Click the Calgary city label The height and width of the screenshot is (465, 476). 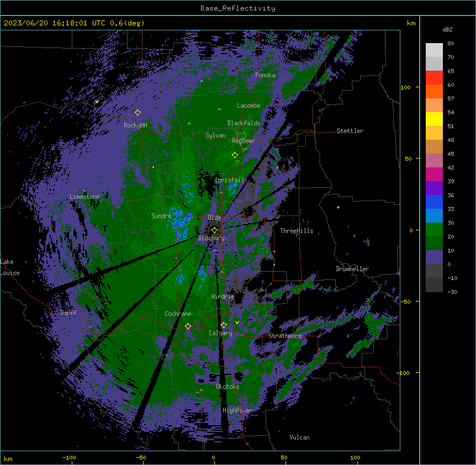(220, 333)
